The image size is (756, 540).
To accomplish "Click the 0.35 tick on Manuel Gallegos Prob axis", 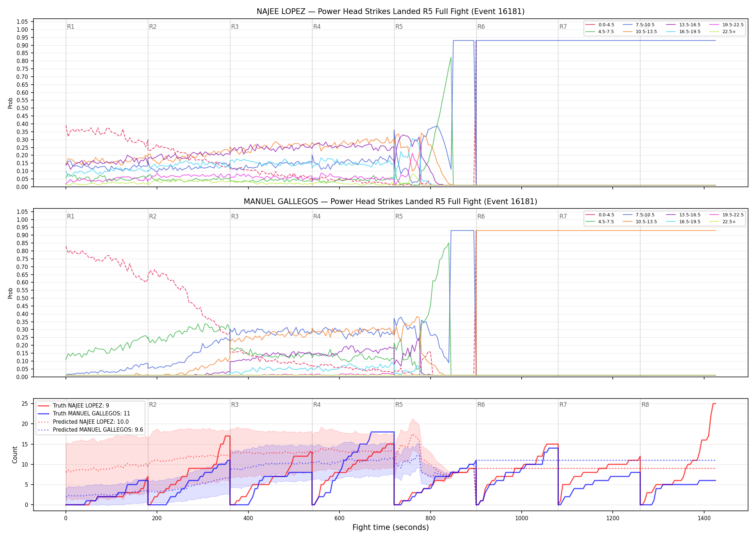I will 22,322.
